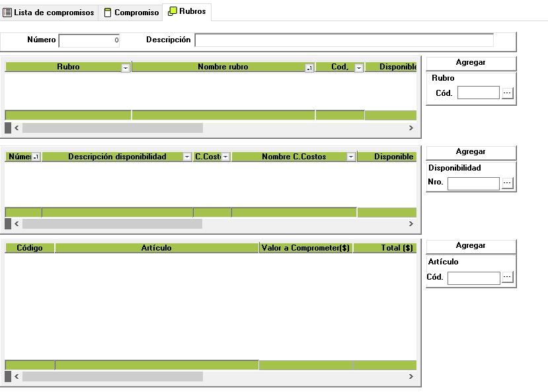This screenshot has width=548, height=392.
Task: Click the Rubros tab's yellow icon
Action: coord(173,11)
